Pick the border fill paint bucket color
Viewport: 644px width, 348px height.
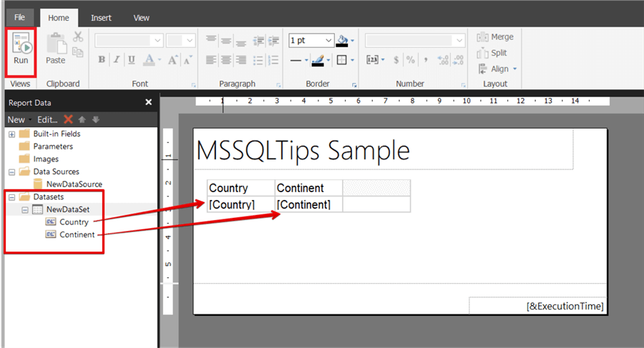pos(342,40)
